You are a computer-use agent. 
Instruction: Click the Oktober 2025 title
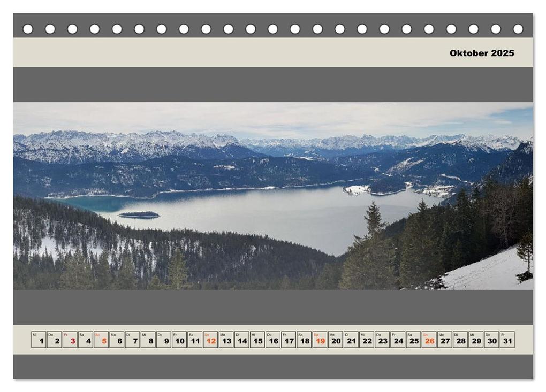point(482,53)
